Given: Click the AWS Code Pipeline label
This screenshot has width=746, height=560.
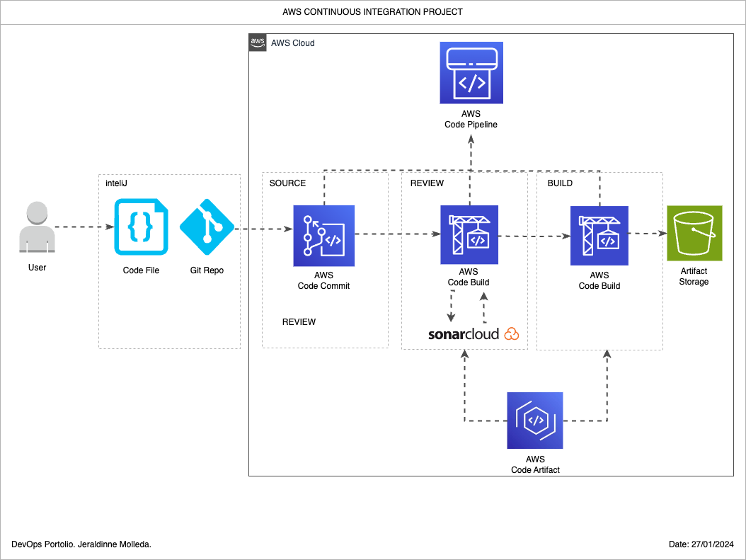Looking at the screenshot, I should click(x=471, y=119).
